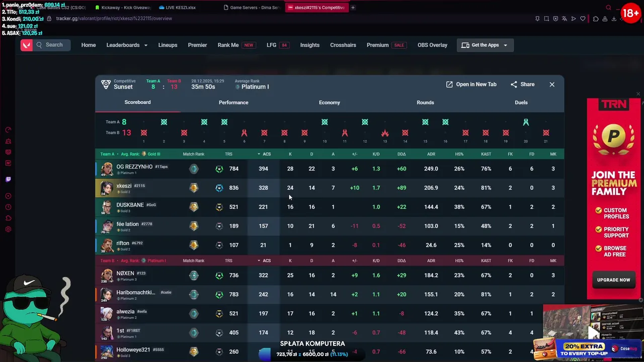Switch to Game Servers browser tab
The image size is (644, 362).
252,8
